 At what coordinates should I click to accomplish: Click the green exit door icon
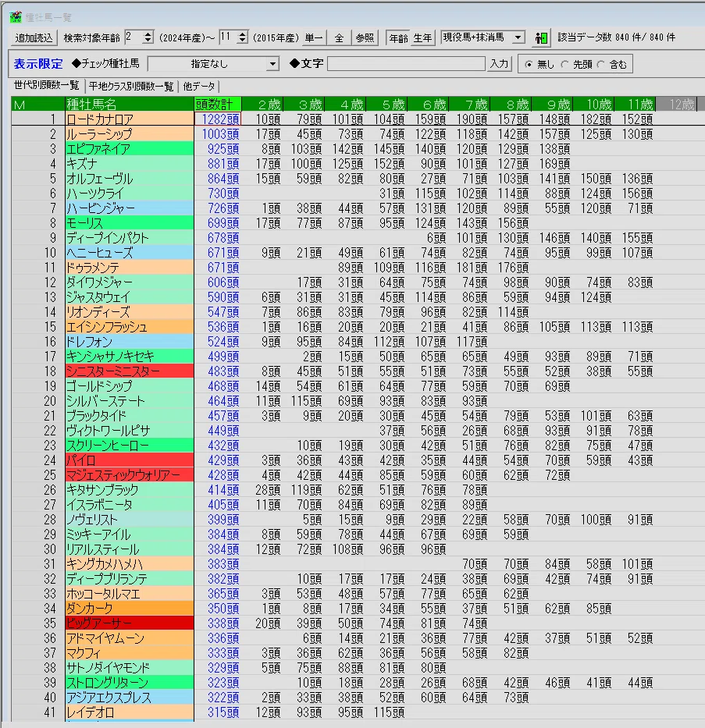tap(541, 37)
